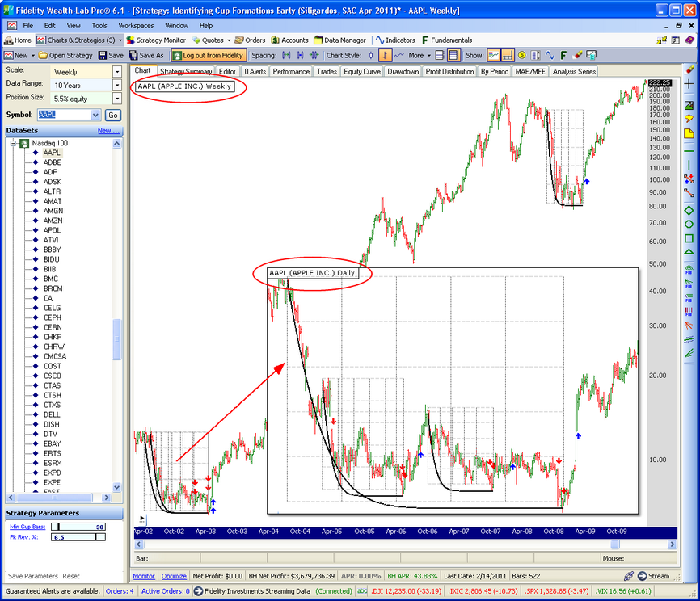
Task: Expand the Data Range dropdown
Action: click(117, 85)
